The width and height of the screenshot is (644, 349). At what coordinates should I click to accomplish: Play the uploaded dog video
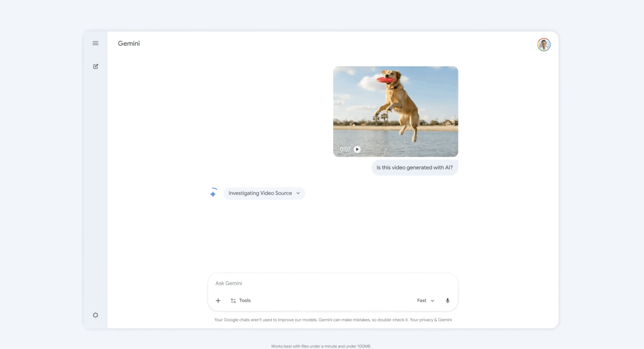[357, 149]
